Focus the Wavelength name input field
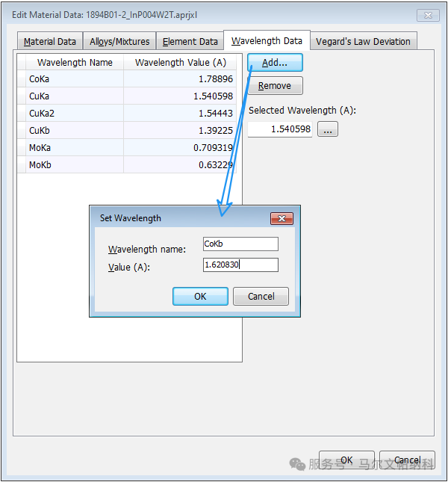This screenshot has height=482, width=448. click(240, 244)
